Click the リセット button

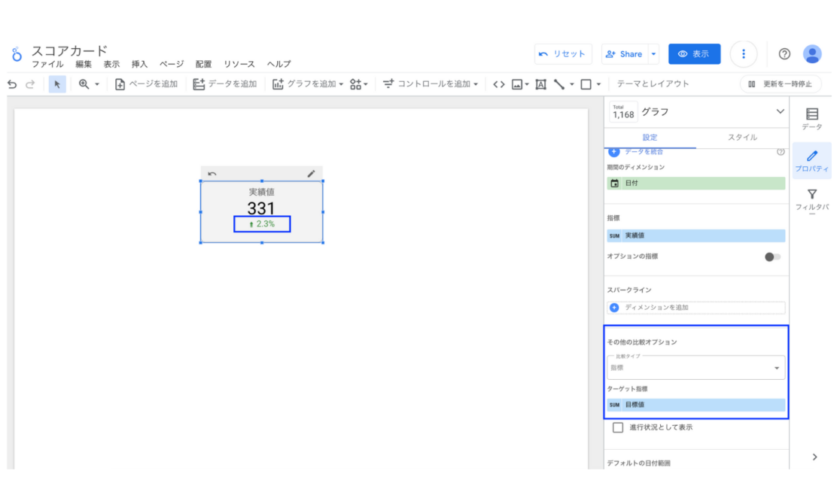563,54
